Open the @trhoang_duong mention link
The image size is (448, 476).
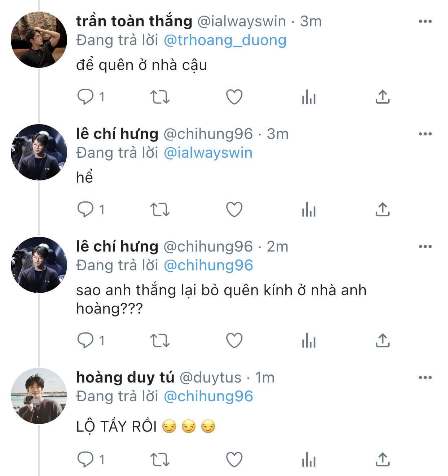[225, 40]
